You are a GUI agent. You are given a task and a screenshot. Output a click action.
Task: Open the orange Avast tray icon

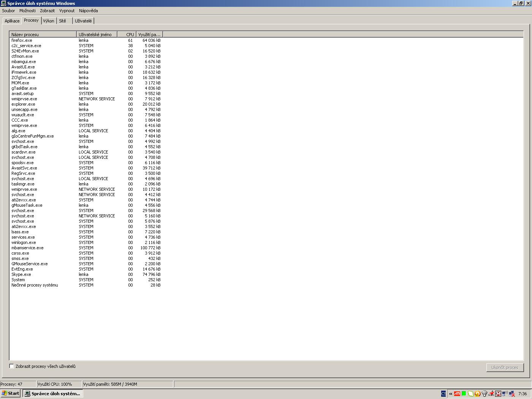(477, 394)
